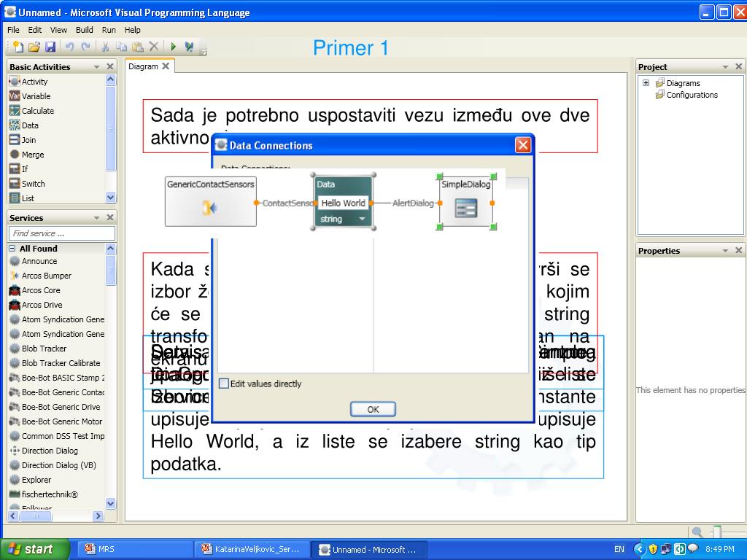Select the Switch block in Basic Activities
This screenshot has height=560, width=747.
tap(27, 184)
